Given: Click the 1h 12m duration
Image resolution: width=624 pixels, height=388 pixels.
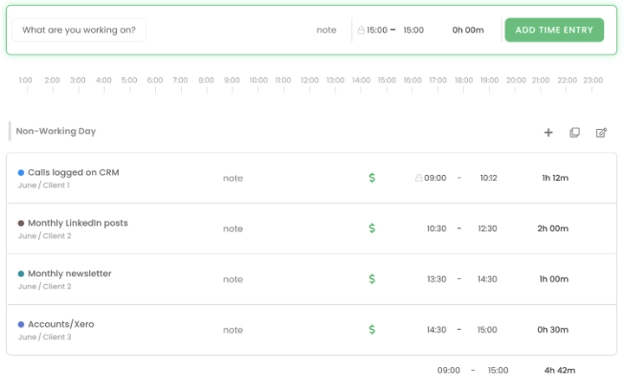Looking at the screenshot, I should tap(555, 178).
